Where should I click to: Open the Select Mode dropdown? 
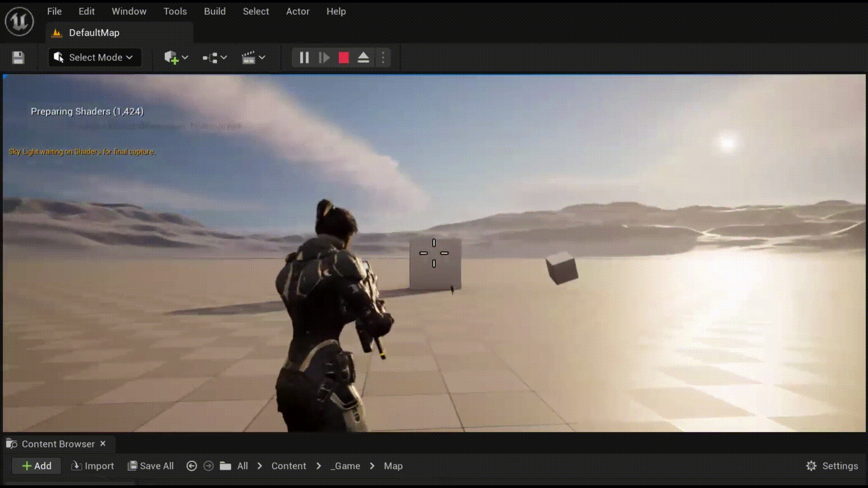click(94, 57)
